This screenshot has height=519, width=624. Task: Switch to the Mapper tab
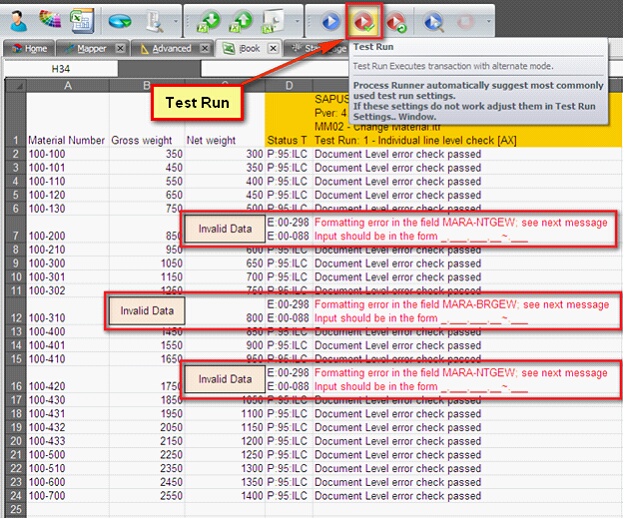coord(90,48)
